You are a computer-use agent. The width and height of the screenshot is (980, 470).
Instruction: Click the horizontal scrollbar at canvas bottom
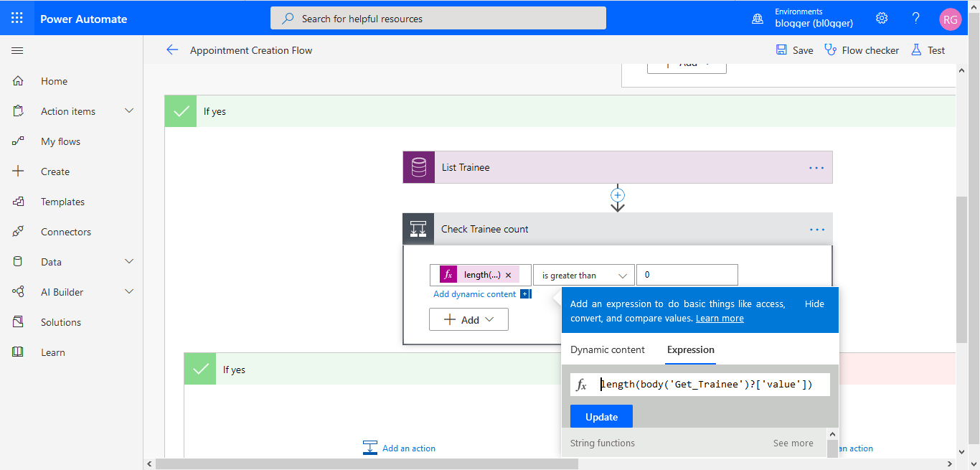pos(367,464)
